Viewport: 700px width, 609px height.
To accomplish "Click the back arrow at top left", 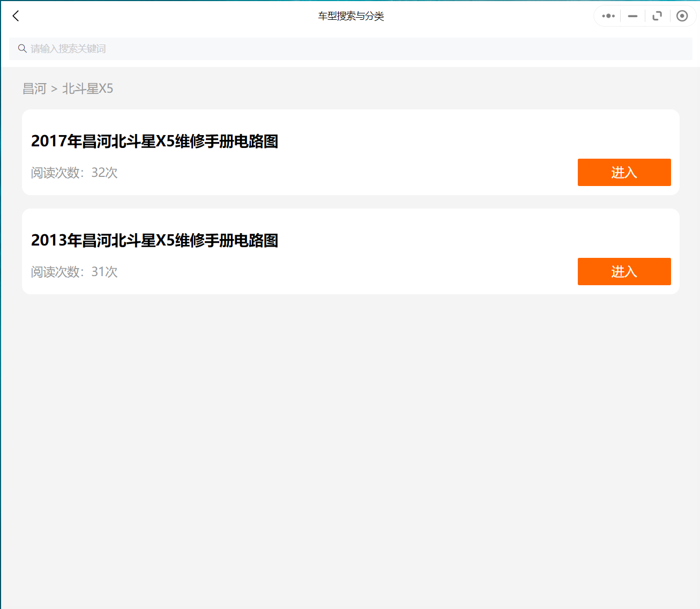I will pos(16,16).
